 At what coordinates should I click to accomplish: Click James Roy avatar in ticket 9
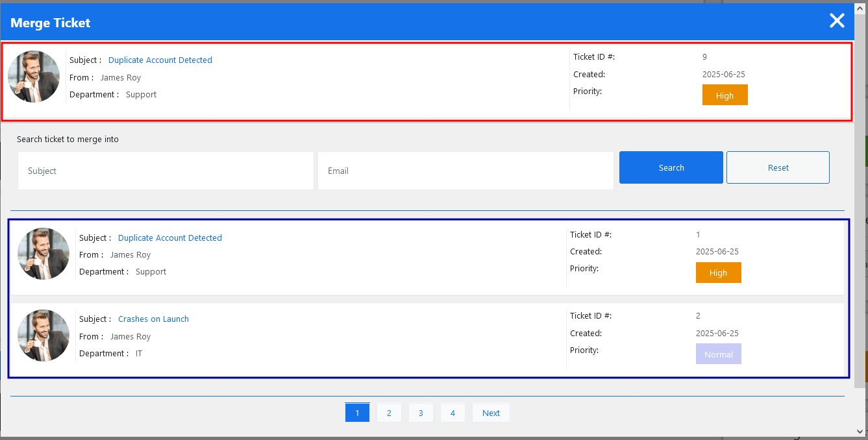tap(34, 77)
